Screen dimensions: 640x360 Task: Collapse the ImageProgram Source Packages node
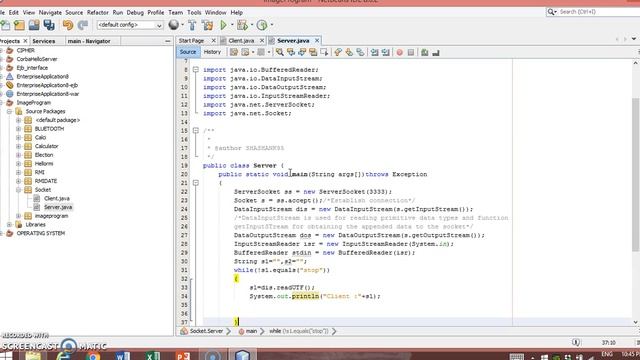(x=9, y=111)
